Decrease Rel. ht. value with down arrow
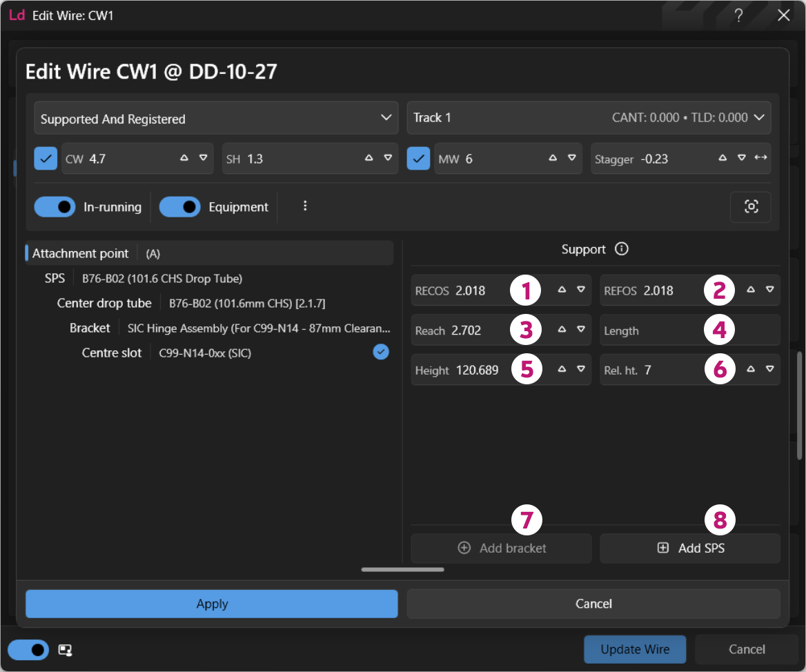Image resolution: width=806 pixels, height=672 pixels. click(x=769, y=369)
